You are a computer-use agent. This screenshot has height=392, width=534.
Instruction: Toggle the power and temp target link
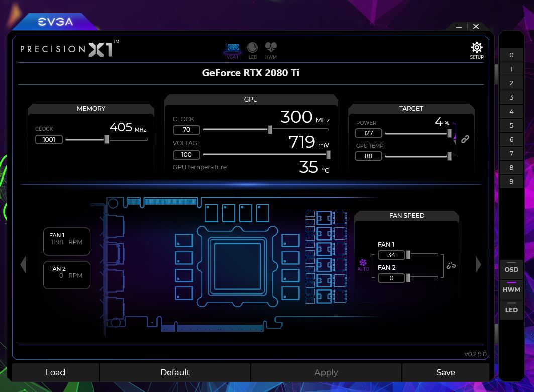(x=465, y=139)
